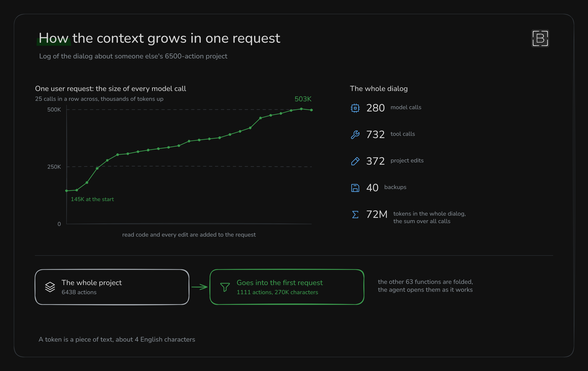Select 'The whole project' card
Image resolution: width=588 pixels, height=371 pixels.
[x=112, y=287]
